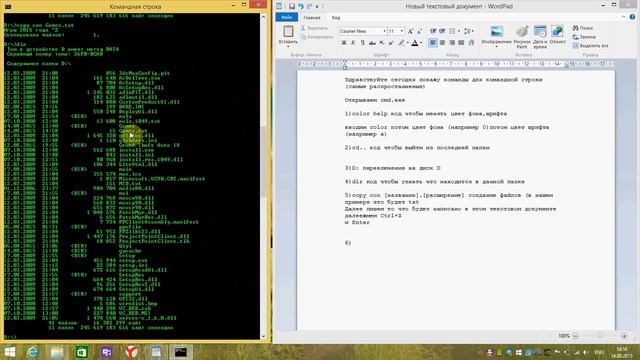Viewport: 640px width, 360px height.
Task: Zoom out using minus button in WordPad status bar
Action: tap(576, 336)
